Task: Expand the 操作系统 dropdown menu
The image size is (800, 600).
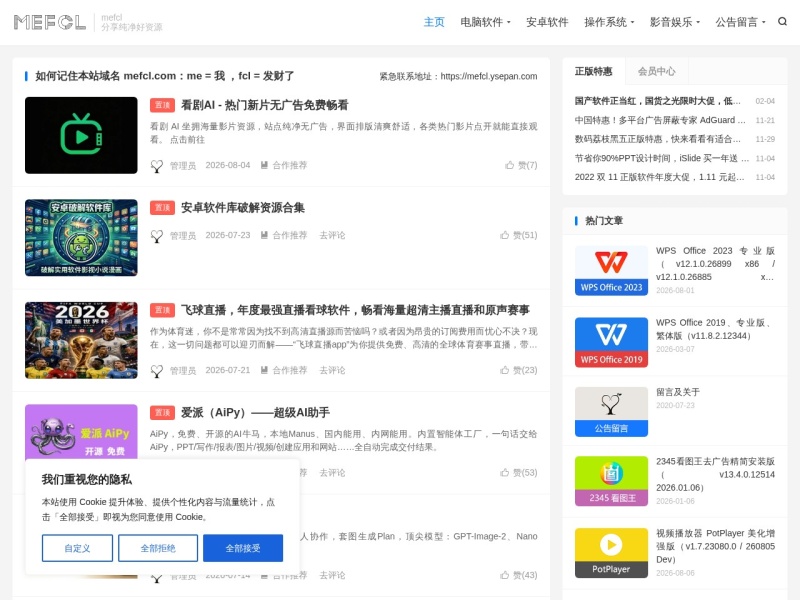Action: [609, 22]
